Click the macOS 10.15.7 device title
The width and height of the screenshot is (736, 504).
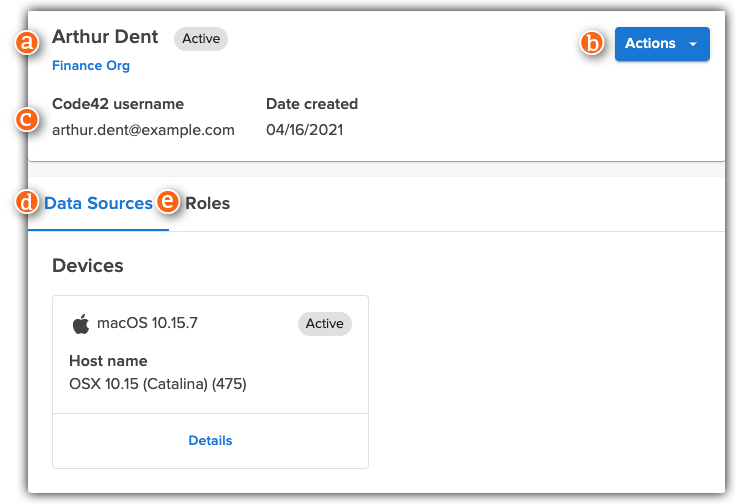pos(147,323)
